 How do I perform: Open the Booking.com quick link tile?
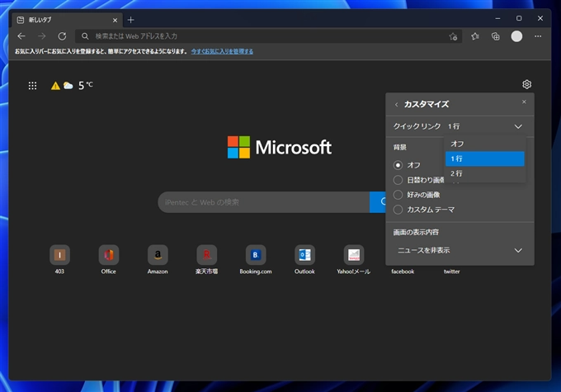pos(256,259)
